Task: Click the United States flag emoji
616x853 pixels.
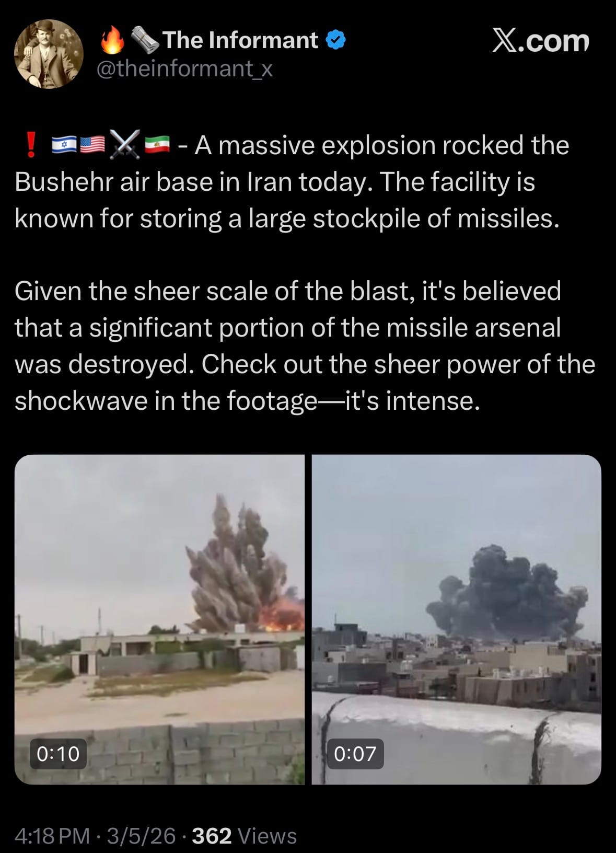Action: [x=93, y=145]
